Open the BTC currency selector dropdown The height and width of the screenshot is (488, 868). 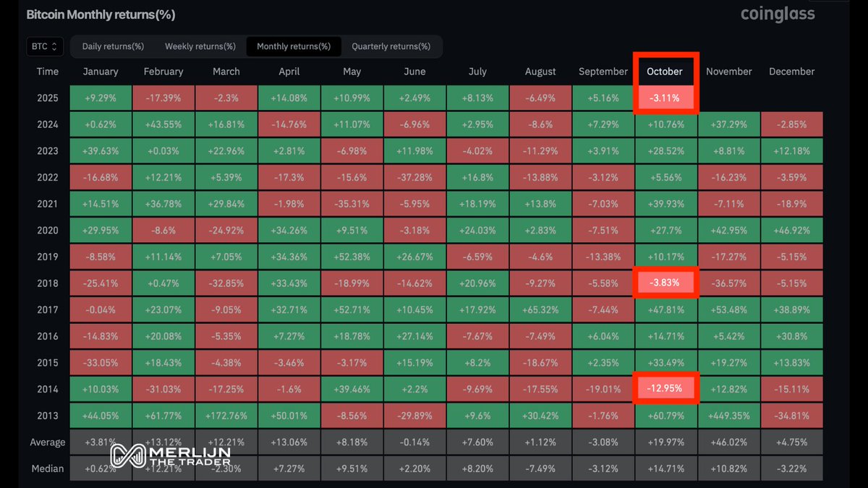(x=45, y=46)
